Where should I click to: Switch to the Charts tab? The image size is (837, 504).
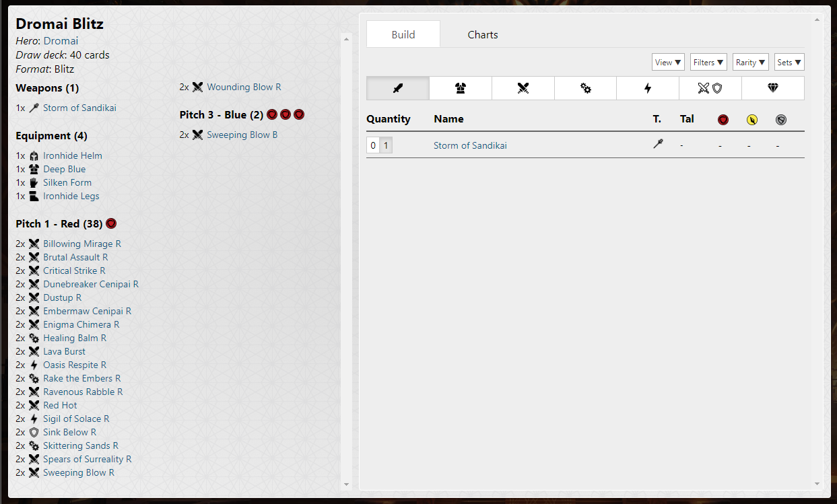click(483, 34)
